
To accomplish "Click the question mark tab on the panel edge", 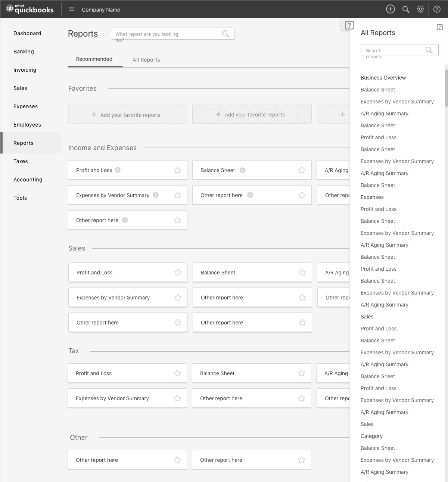I will (x=349, y=25).
